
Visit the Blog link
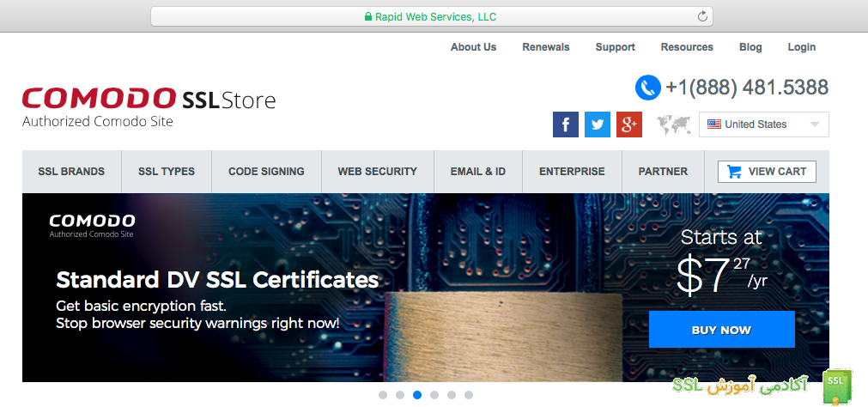pyautogui.click(x=750, y=47)
